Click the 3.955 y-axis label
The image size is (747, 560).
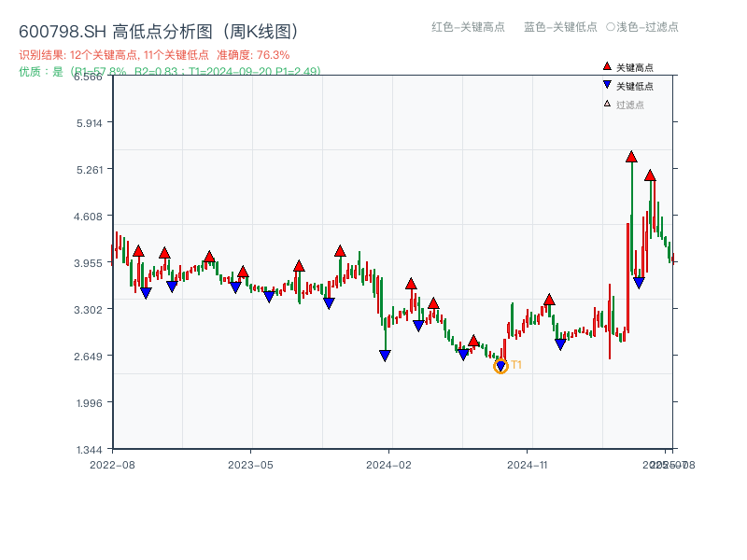(x=88, y=263)
